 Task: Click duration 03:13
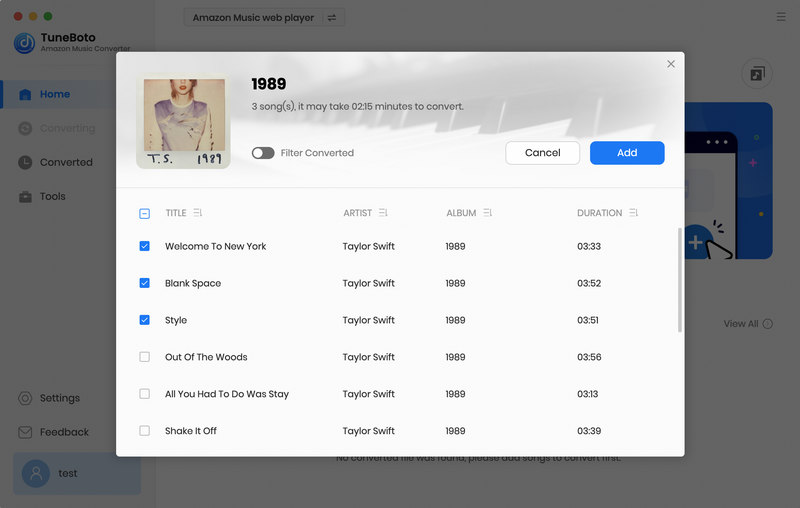pyautogui.click(x=588, y=394)
